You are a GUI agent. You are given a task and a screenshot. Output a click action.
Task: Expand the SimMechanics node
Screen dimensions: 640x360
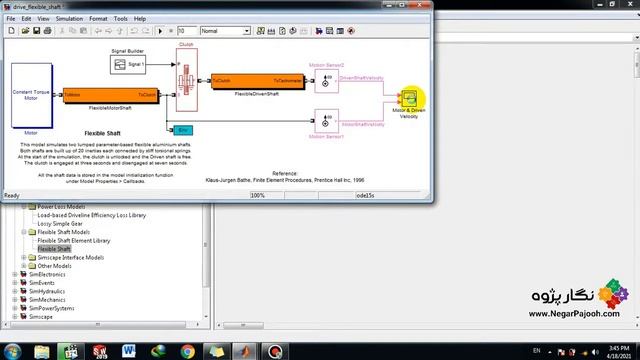coord(15,300)
